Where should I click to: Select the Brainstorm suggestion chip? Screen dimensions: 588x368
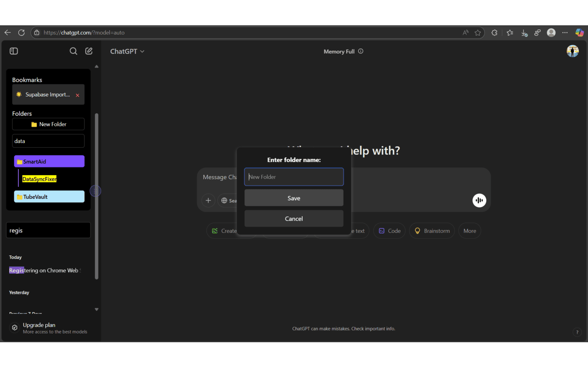(432, 231)
